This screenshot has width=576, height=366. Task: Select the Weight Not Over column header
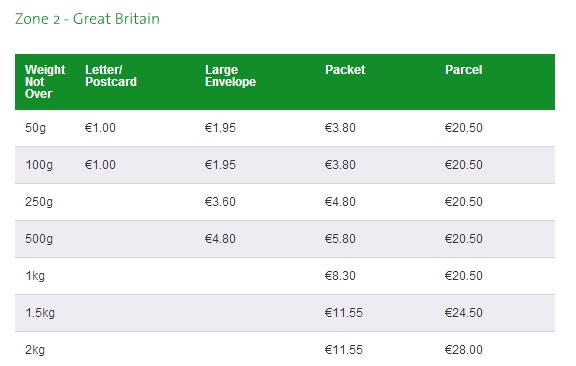(x=45, y=82)
